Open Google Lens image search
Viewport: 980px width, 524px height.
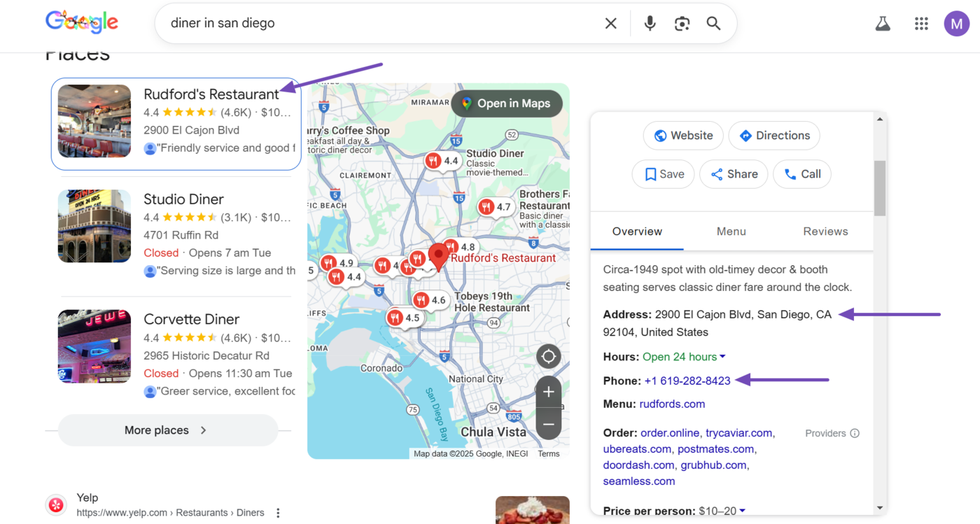pyautogui.click(x=682, y=23)
